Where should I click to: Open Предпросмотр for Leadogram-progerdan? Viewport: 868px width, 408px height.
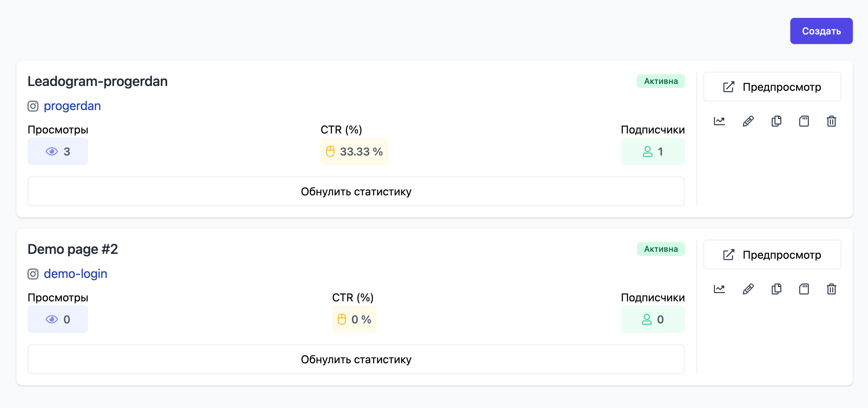coord(772,87)
